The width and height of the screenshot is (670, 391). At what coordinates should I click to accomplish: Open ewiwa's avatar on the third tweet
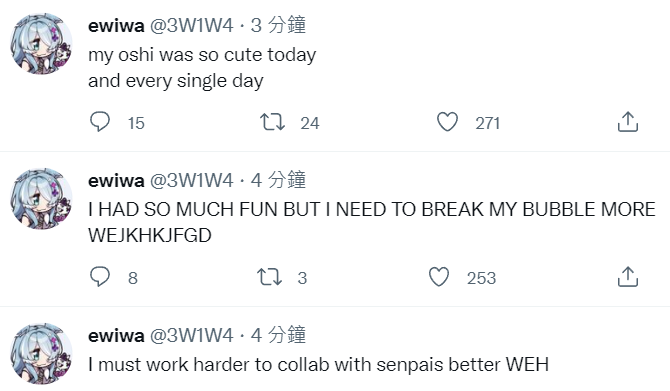click(x=41, y=354)
